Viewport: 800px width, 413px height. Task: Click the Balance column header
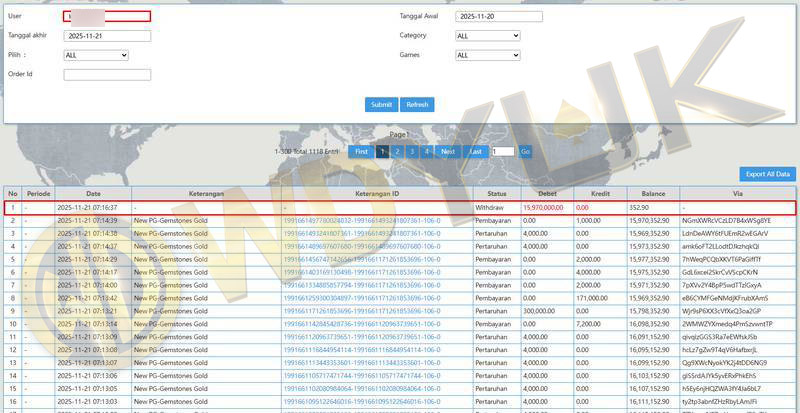(653, 193)
